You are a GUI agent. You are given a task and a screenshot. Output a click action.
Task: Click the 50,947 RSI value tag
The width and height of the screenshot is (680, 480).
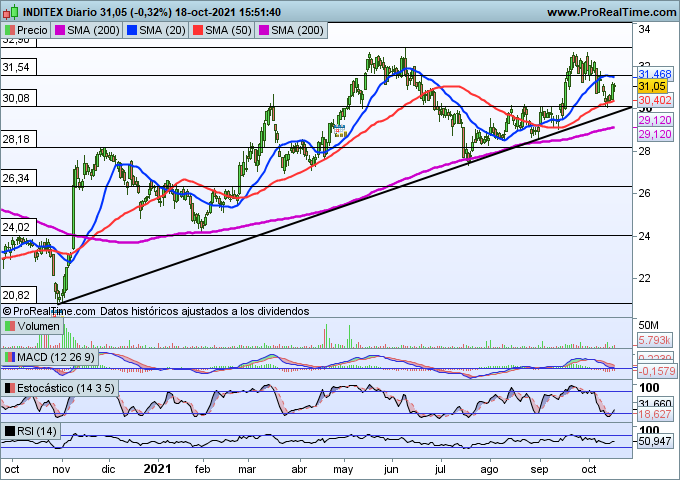point(655,442)
